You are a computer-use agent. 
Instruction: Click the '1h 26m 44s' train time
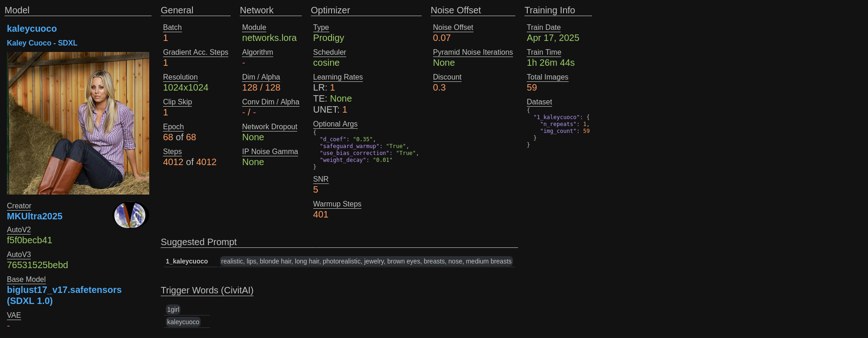click(551, 63)
